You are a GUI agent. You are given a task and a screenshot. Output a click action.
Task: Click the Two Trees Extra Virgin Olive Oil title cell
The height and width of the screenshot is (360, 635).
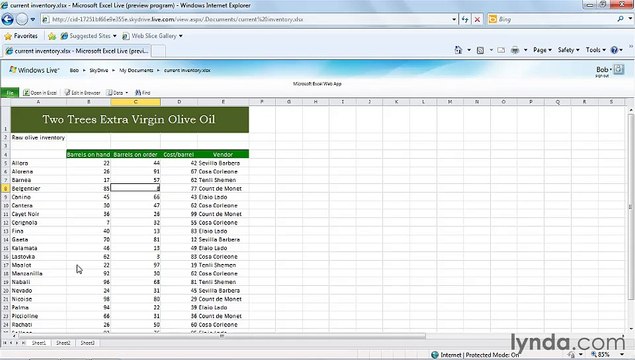point(130,119)
